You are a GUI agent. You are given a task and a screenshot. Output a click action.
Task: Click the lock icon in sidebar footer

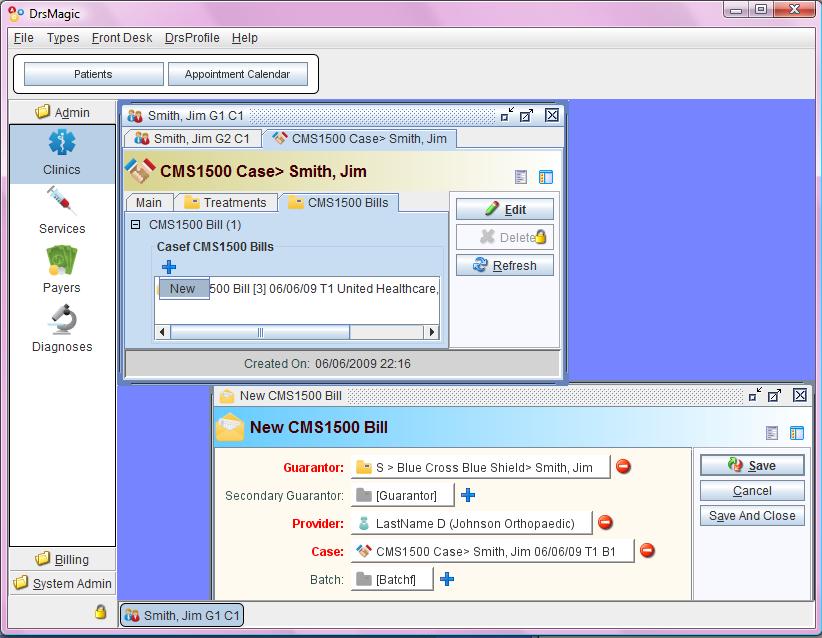(100, 611)
